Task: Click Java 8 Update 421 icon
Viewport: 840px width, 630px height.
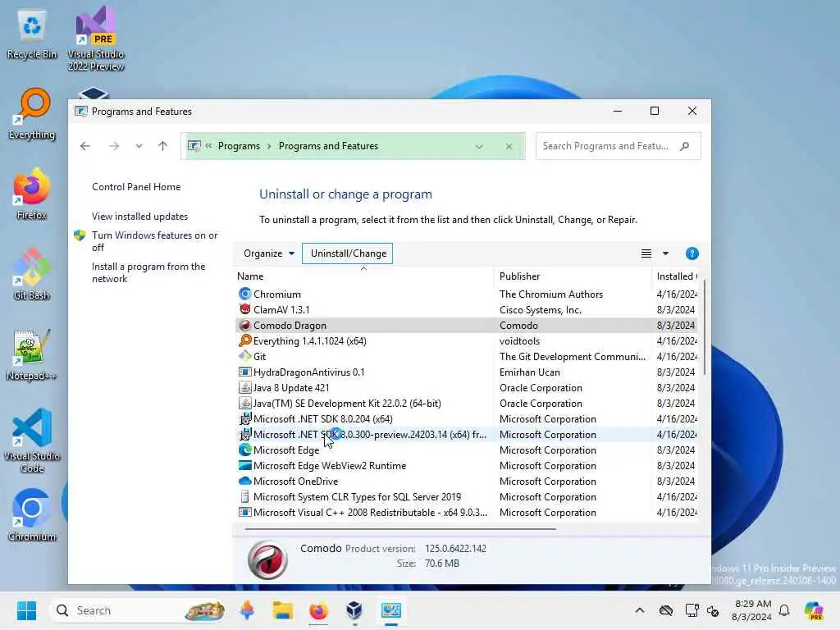Action: pos(244,387)
